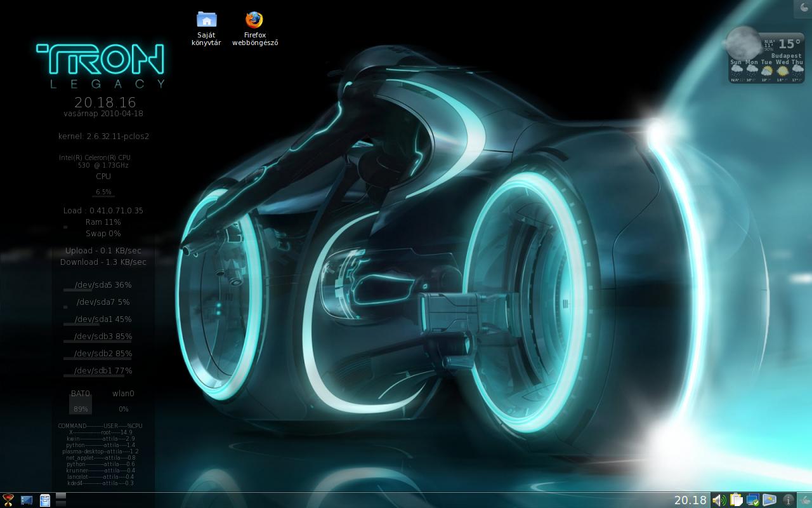Select the Wed forecast day in weather widget

782,70
